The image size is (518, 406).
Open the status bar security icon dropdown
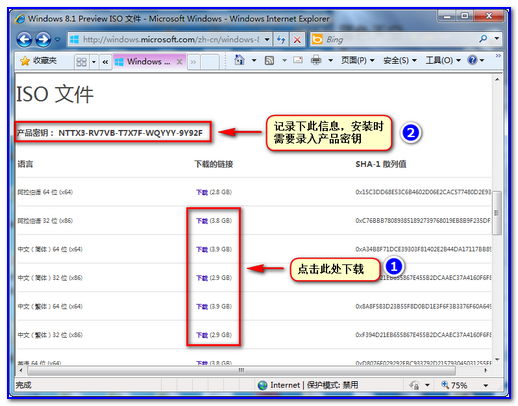pyautogui.click(x=427, y=386)
